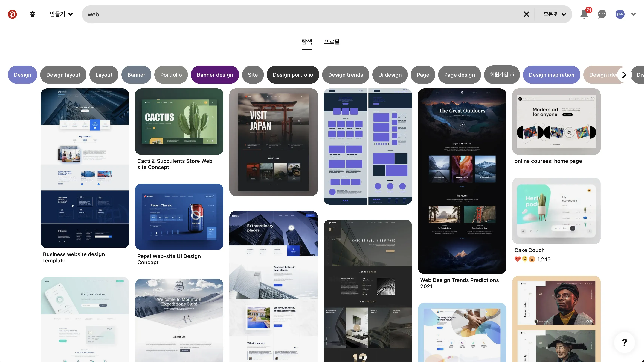Go to 홈 link

click(x=33, y=14)
